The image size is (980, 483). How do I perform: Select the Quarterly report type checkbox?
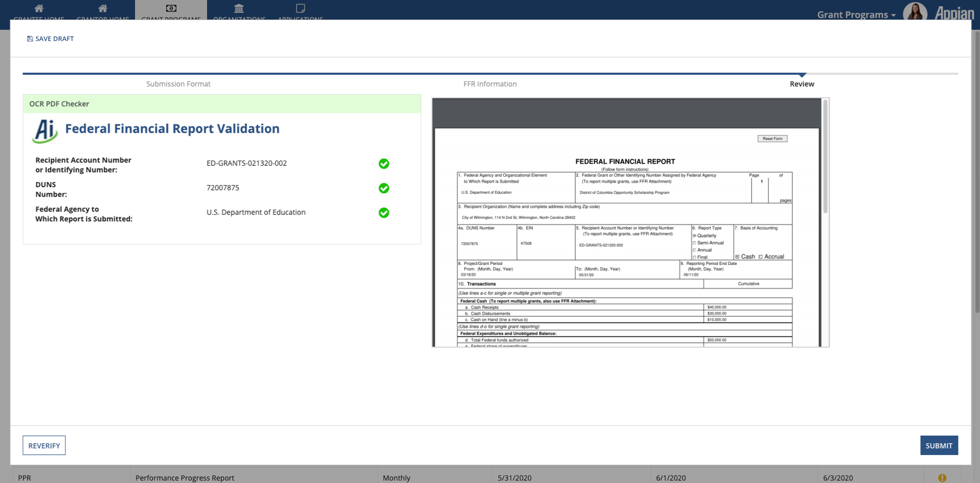694,236
